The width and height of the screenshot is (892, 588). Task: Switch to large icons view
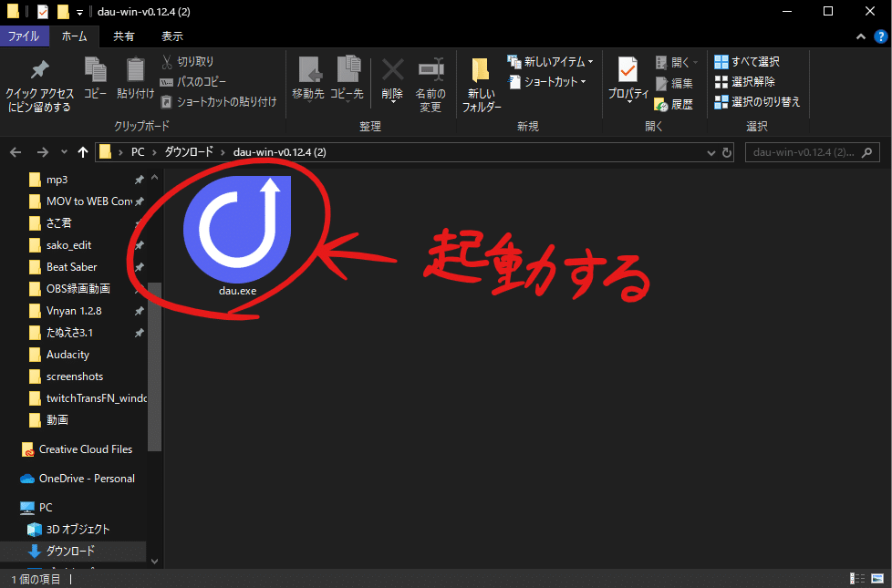pos(877,579)
